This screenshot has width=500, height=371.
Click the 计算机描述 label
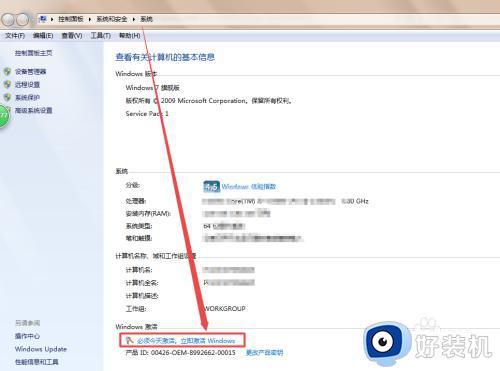(142, 296)
